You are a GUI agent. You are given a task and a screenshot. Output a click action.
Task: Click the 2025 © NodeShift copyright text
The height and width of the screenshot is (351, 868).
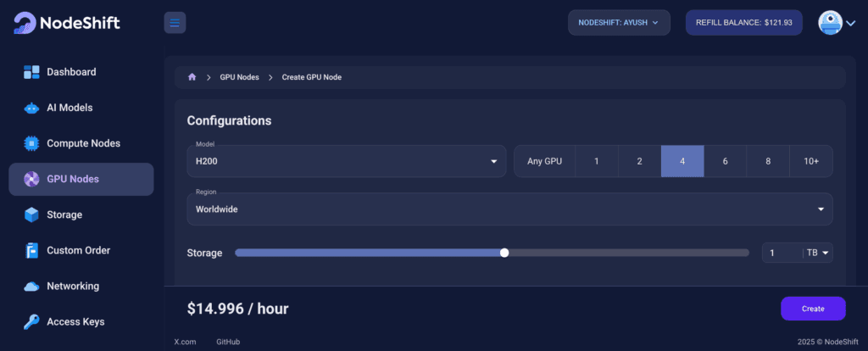coord(828,343)
